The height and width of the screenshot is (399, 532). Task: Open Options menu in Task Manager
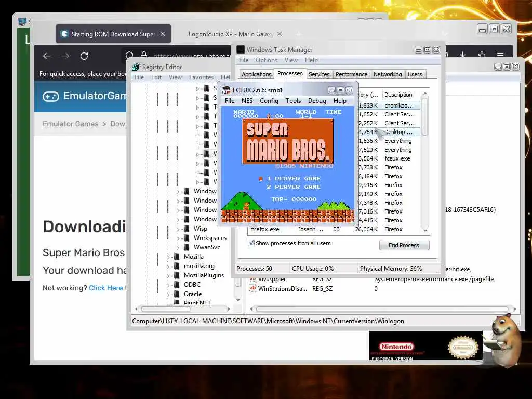point(267,60)
